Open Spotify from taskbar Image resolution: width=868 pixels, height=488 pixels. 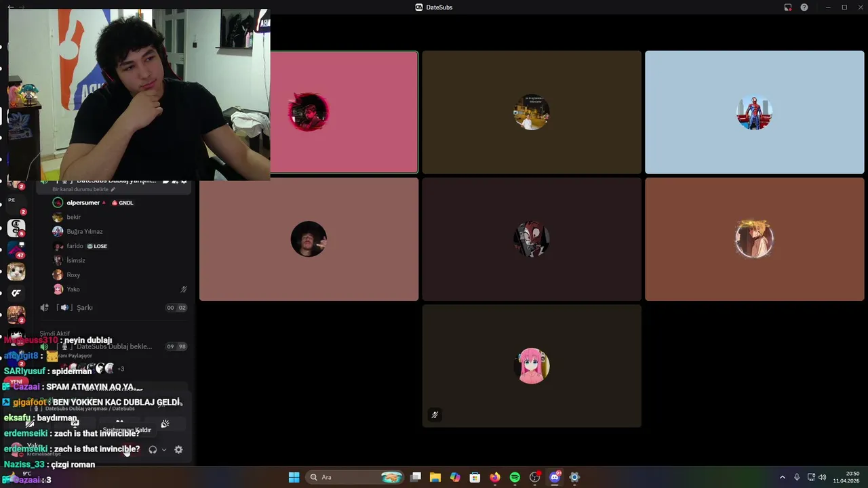pos(515,477)
